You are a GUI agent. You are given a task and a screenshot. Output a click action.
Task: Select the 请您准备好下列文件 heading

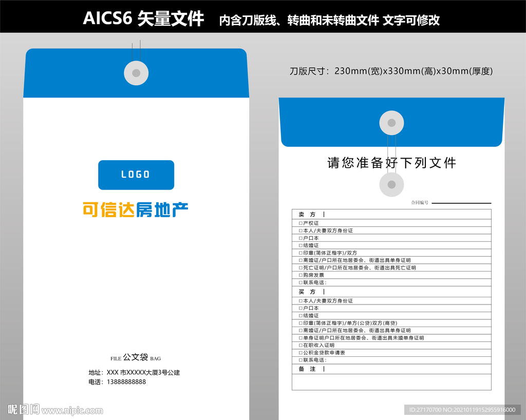(x=391, y=163)
